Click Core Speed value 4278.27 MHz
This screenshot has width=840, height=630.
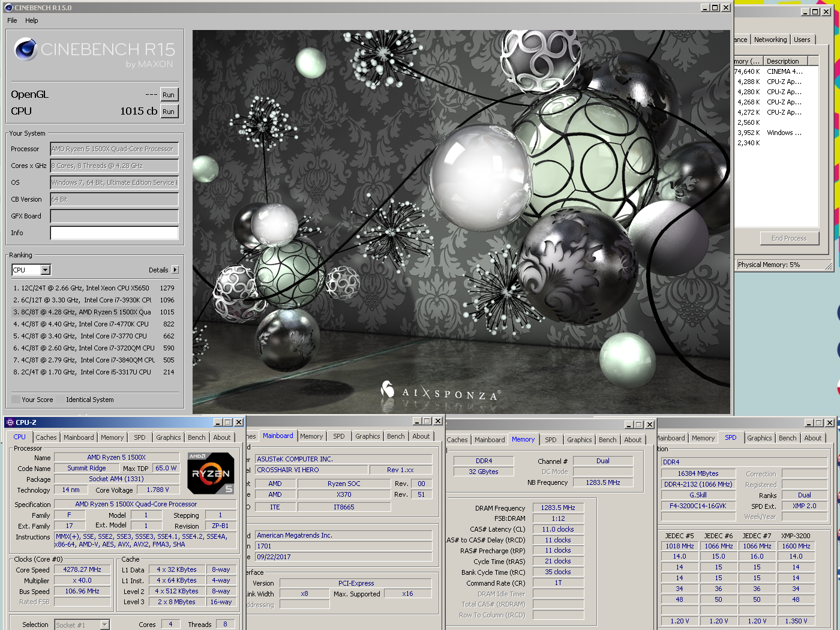tap(82, 569)
